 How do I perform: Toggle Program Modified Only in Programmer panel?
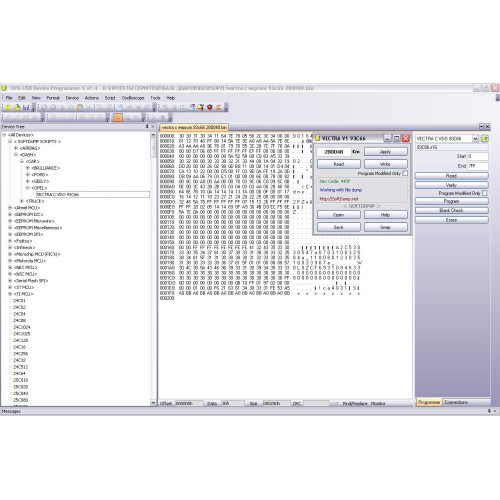485,193
